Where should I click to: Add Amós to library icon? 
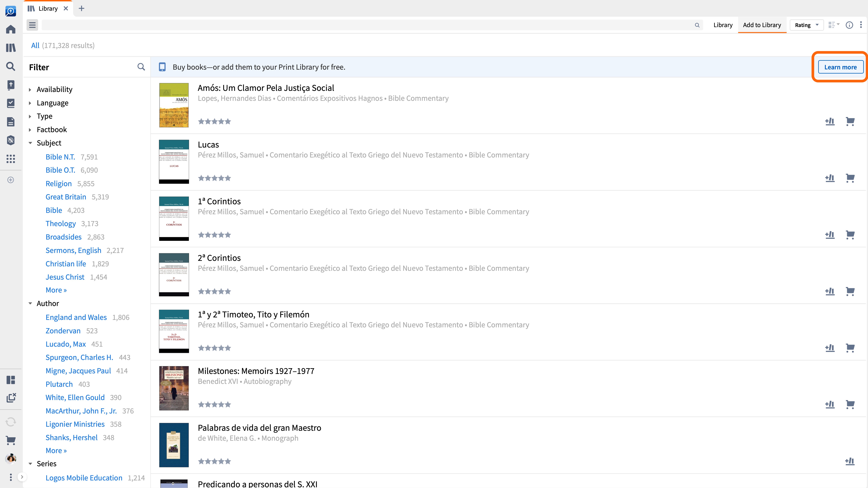pyautogui.click(x=830, y=121)
